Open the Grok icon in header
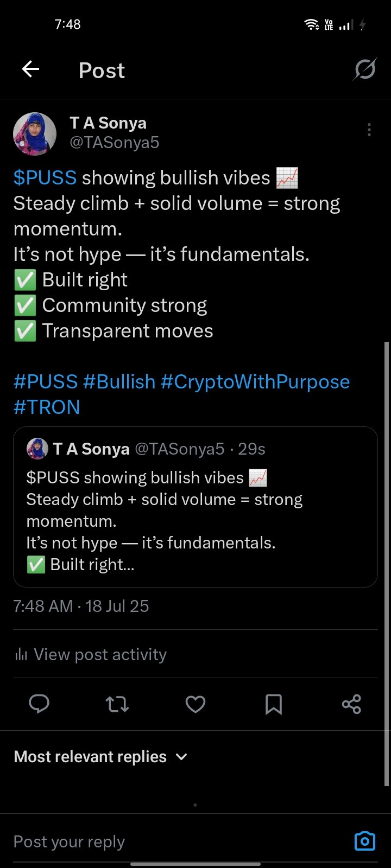Viewport: 391px width, 868px height. [364, 69]
